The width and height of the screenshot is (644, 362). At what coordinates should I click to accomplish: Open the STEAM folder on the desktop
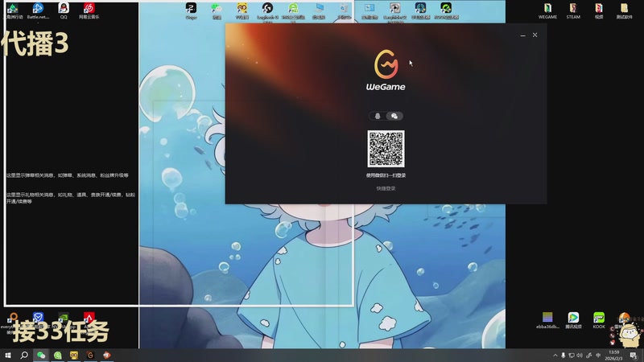point(573,11)
